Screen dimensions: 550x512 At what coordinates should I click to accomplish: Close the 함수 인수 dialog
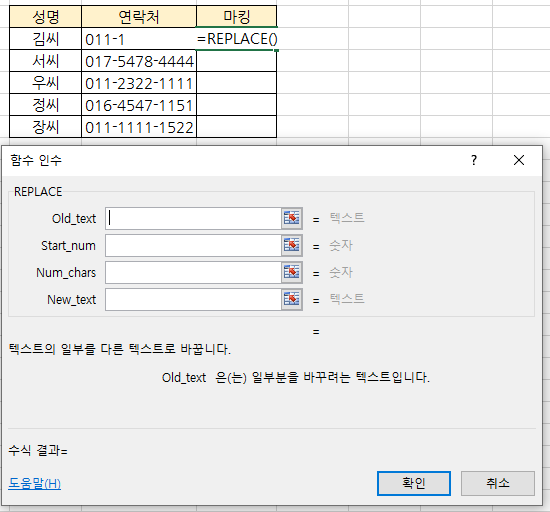coord(519,160)
